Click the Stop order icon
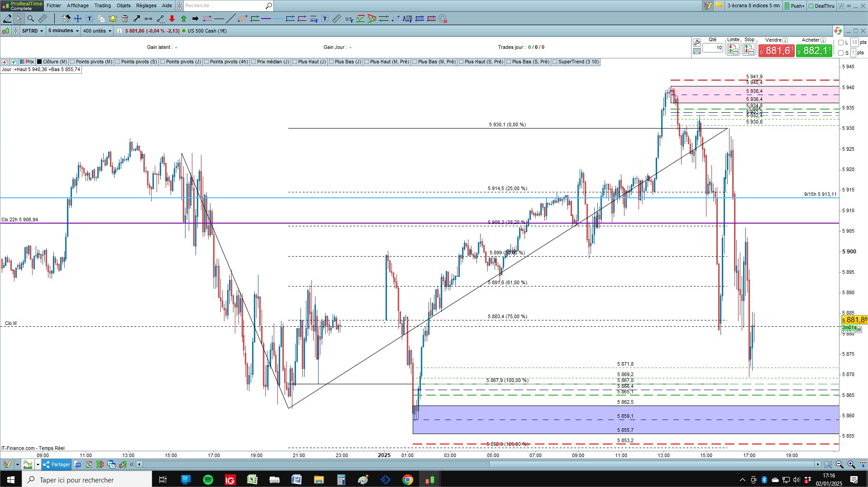The image size is (868, 487). (749, 49)
